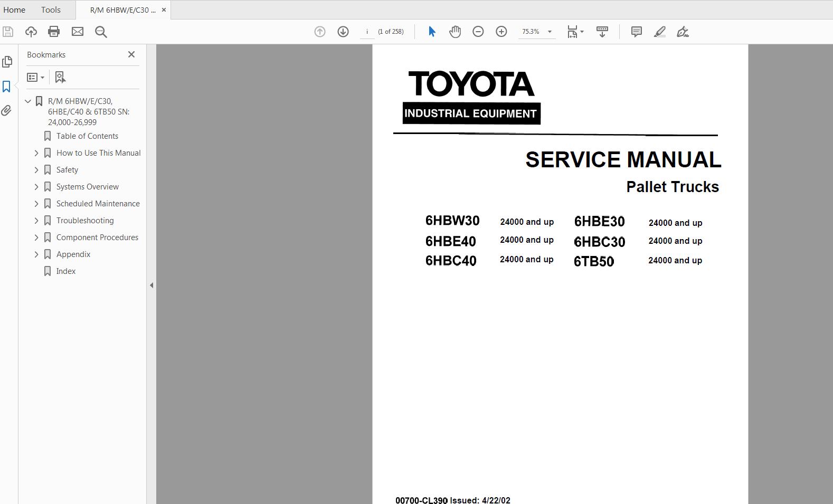The height and width of the screenshot is (504, 833).
Task: Select the Systems Overview bookmark entry
Action: point(88,187)
